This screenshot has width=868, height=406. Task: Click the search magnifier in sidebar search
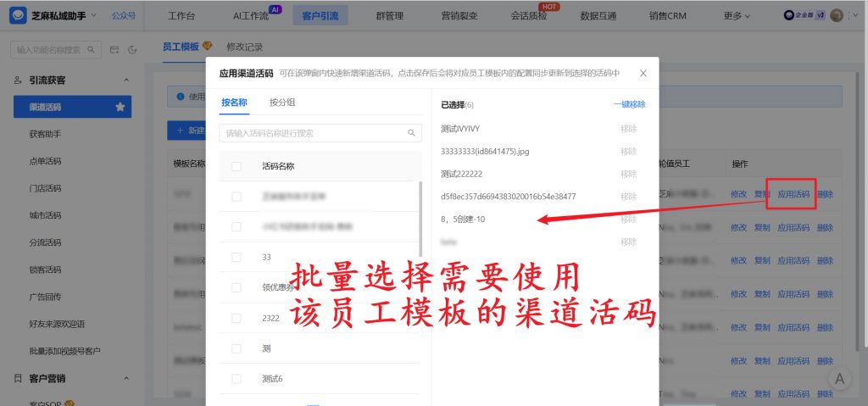91,50
